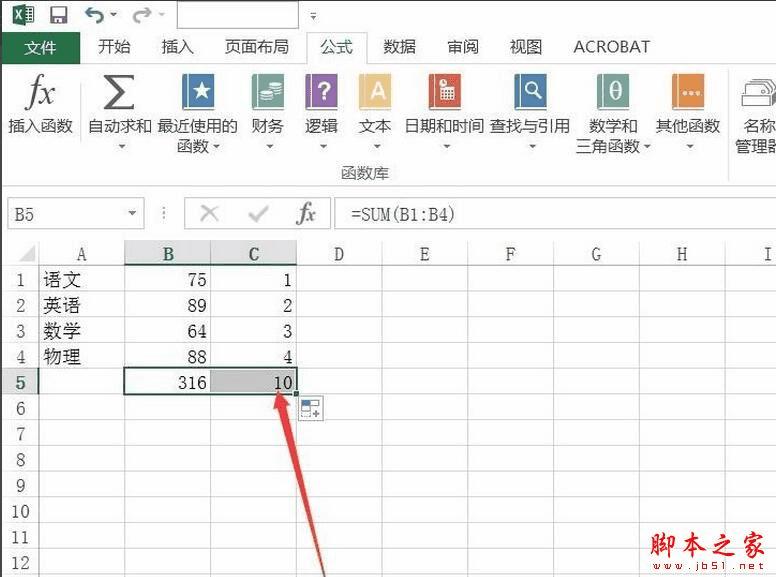Select cell containing 数学

(x=82, y=331)
